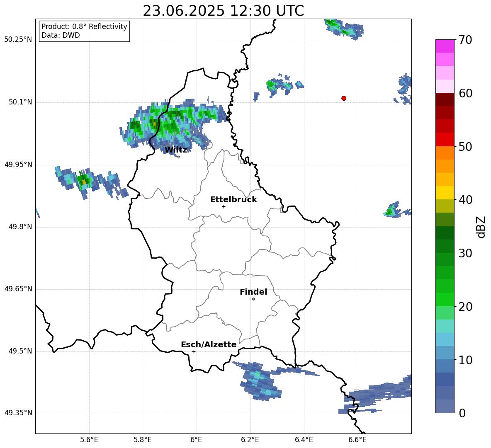Click the magenta top colorbar segment
Screen dimensions: 491x448
tap(445, 46)
